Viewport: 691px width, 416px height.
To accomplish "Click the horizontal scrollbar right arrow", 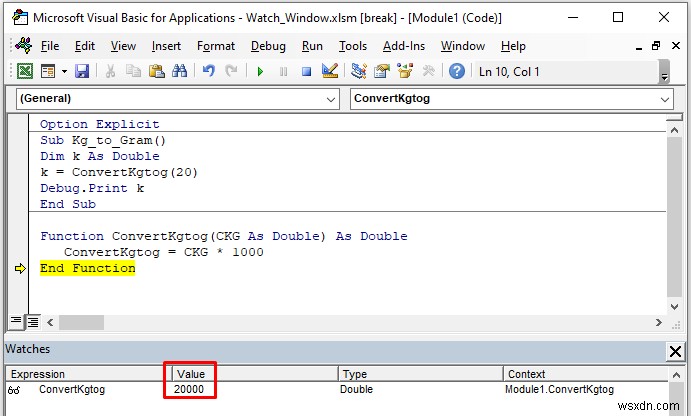I will [x=658, y=323].
